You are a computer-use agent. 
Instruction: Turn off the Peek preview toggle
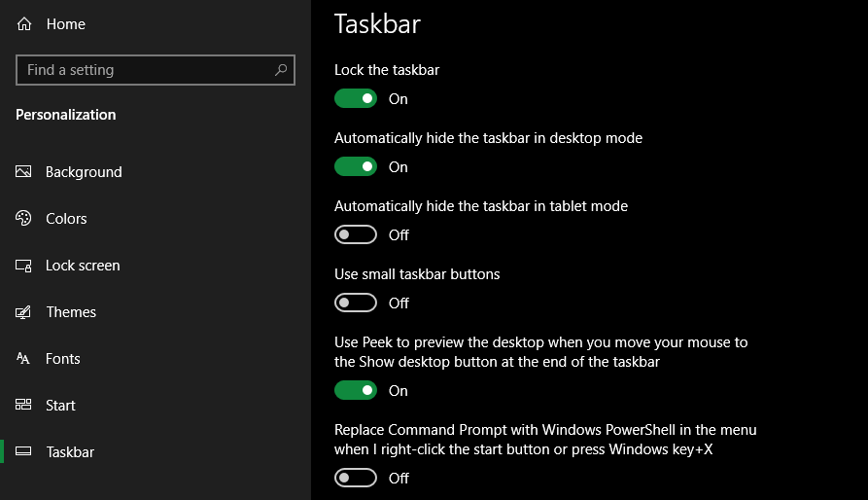356,390
